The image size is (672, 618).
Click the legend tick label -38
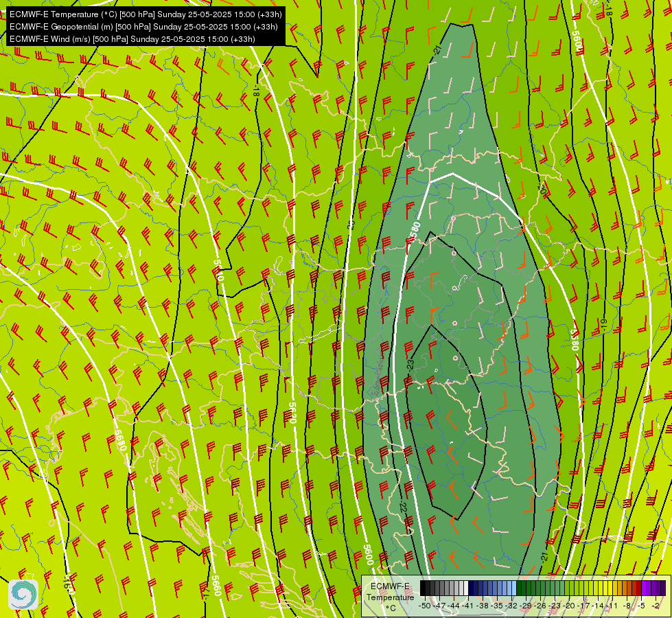click(482, 606)
